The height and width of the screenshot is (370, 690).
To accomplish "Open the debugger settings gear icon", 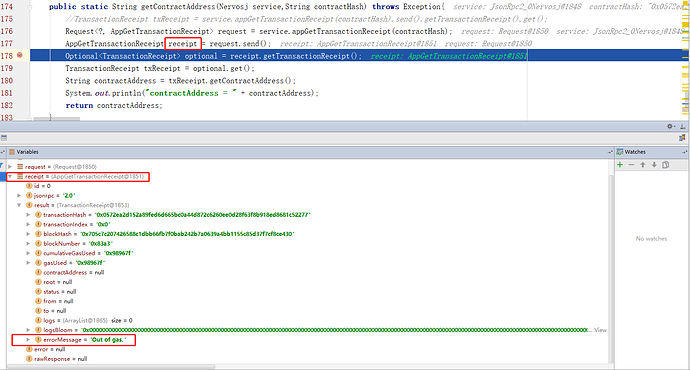I will click(x=671, y=126).
